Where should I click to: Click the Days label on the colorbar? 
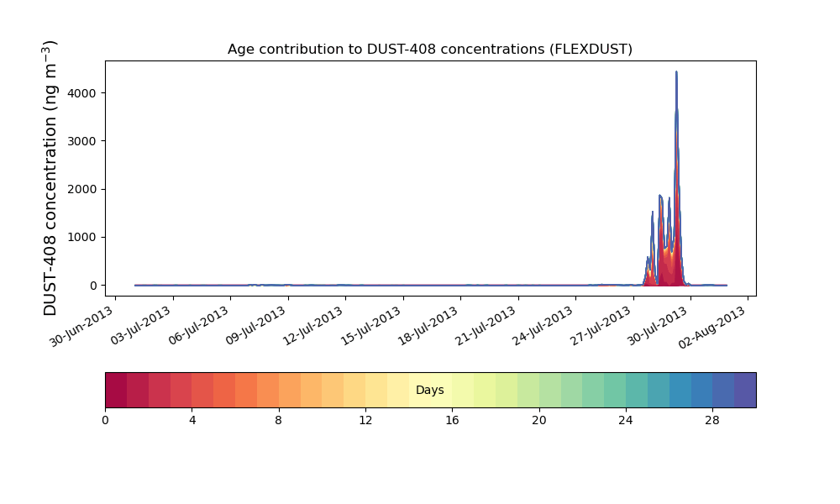point(429,390)
